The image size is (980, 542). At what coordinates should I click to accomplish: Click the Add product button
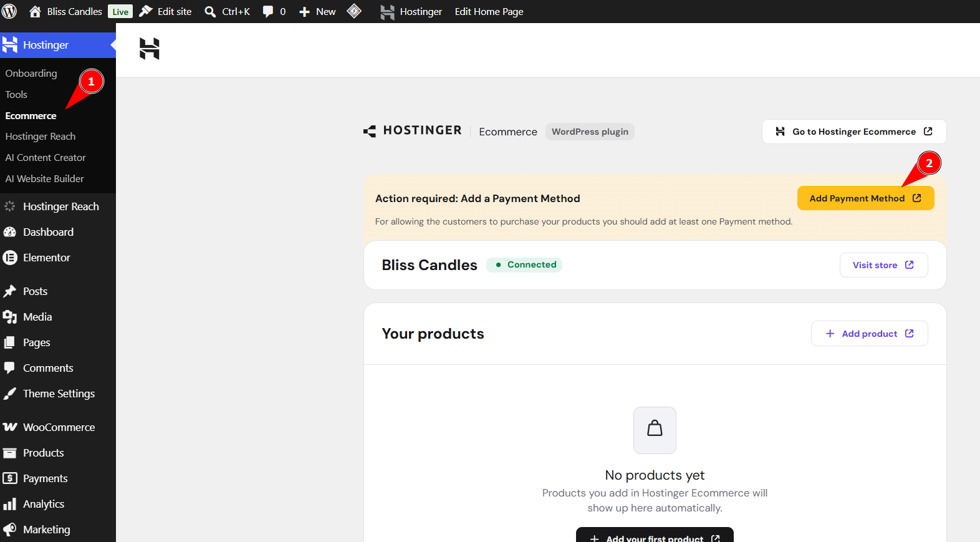click(x=869, y=334)
